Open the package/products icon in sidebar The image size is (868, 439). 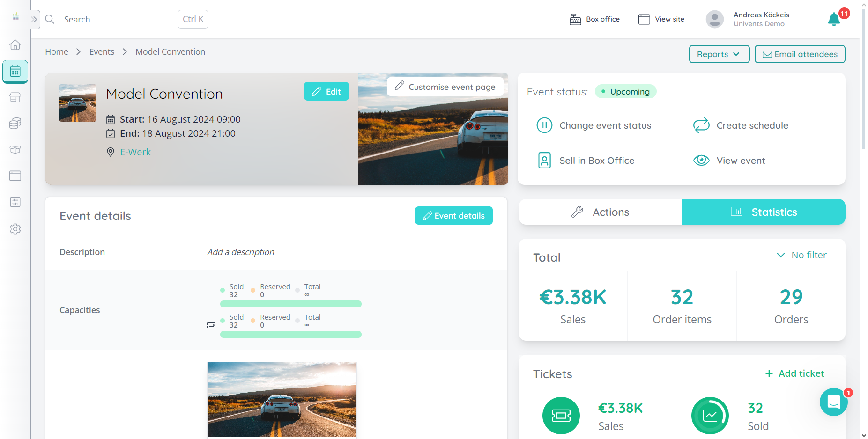point(15,149)
